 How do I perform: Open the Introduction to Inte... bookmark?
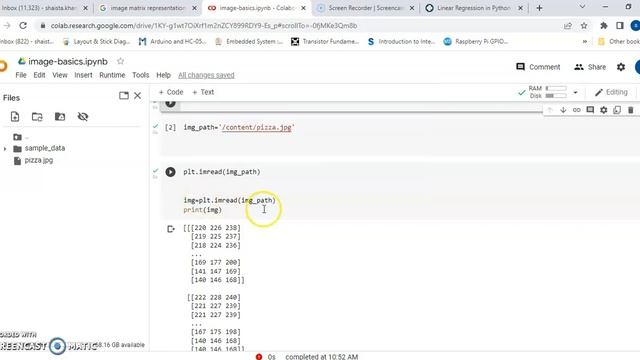401,42
